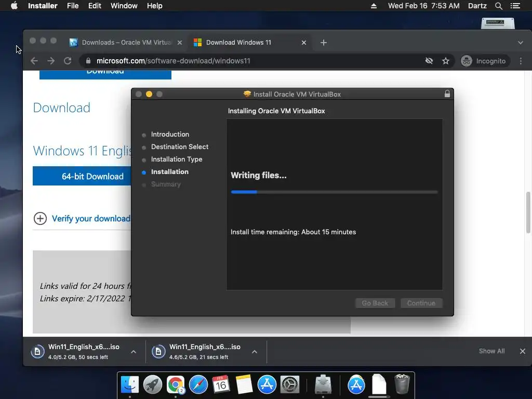Click the third-party cookies blocked eye icon
The image size is (532, 399).
(429, 61)
